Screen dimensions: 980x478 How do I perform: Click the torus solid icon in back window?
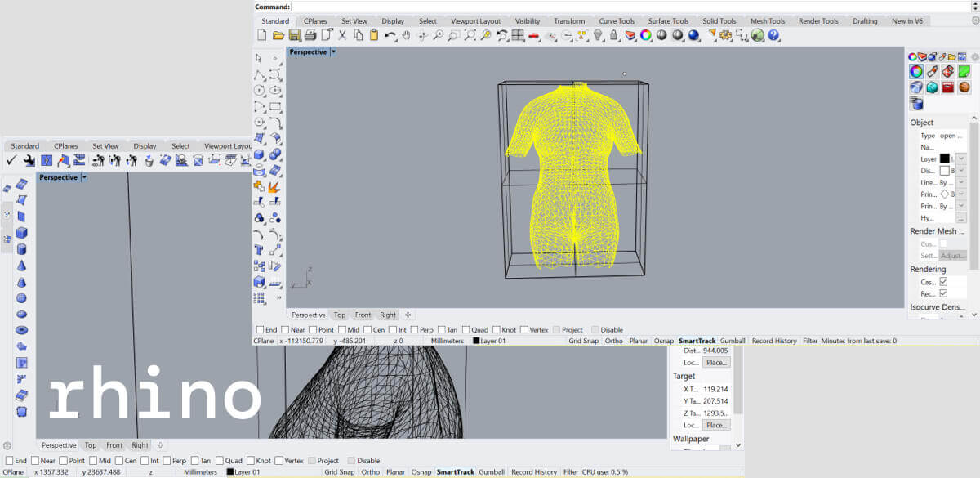point(22,330)
